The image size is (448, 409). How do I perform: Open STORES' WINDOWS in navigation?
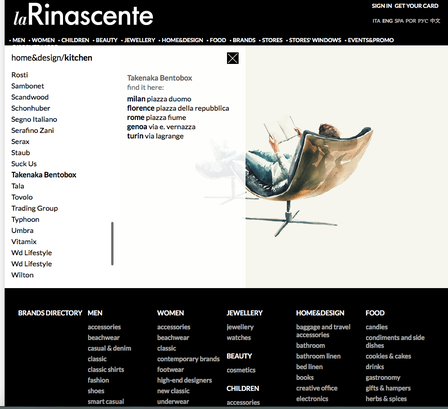(x=315, y=40)
